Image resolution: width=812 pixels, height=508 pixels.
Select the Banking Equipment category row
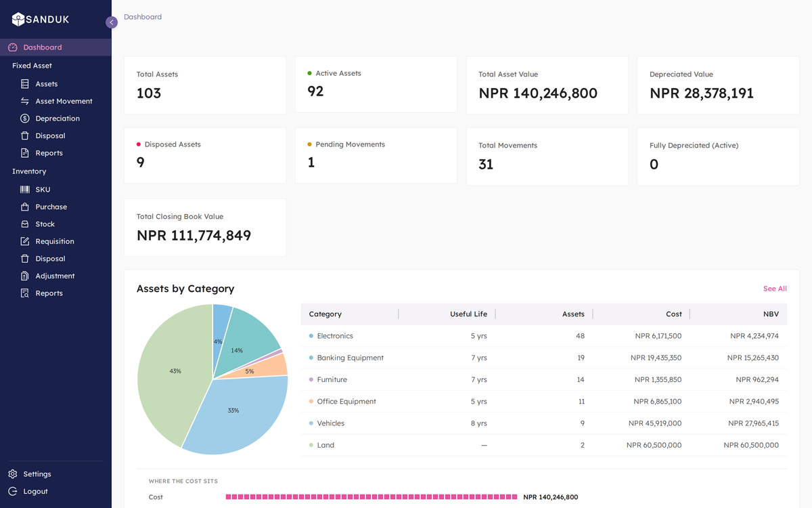pyautogui.click(x=544, y=358)
